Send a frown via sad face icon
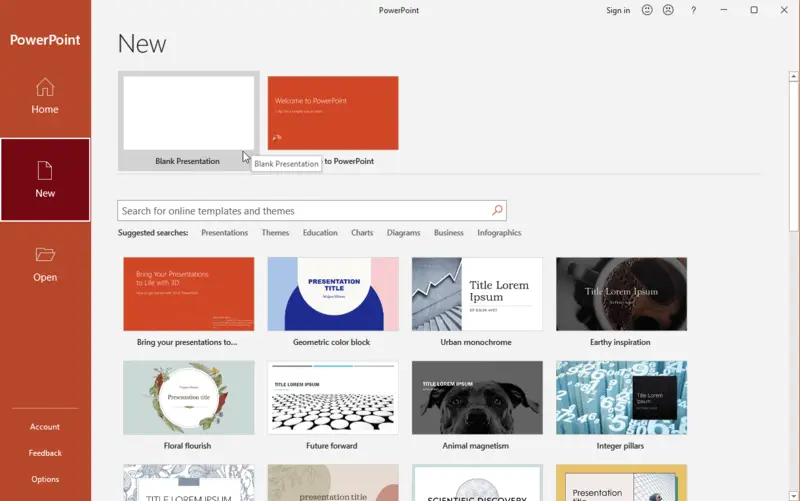 [668, 10]
